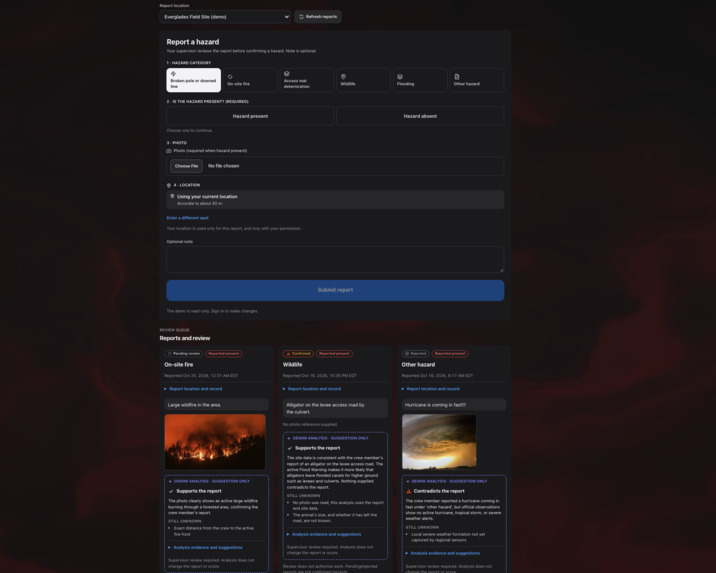The image size is (716, 573).
Task: Select Broken pole or downed line category
Action: click(x=194, y=80)
